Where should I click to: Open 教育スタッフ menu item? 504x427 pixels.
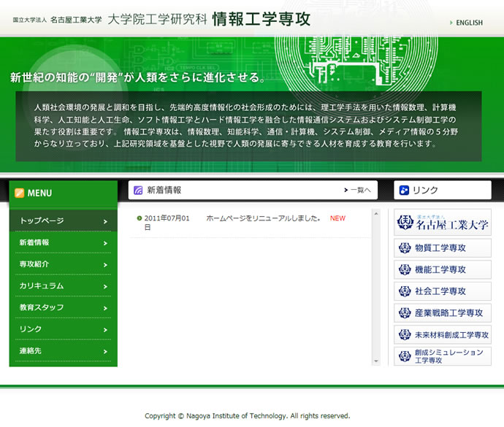pos(64,307)
